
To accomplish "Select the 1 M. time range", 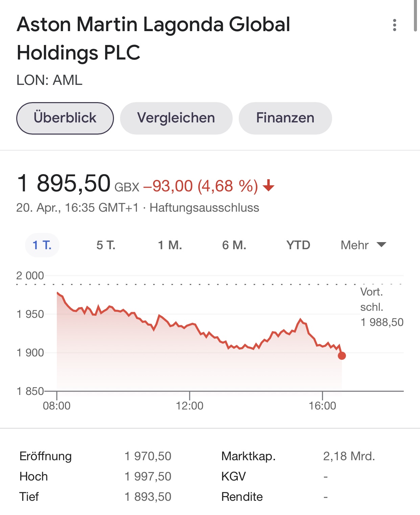I will [170, 245].
